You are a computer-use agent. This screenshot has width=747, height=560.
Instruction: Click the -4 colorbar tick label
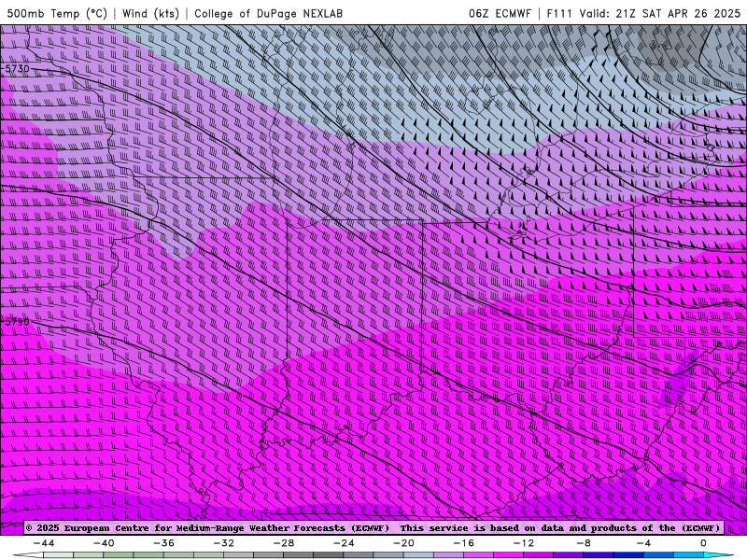[643, 543]
